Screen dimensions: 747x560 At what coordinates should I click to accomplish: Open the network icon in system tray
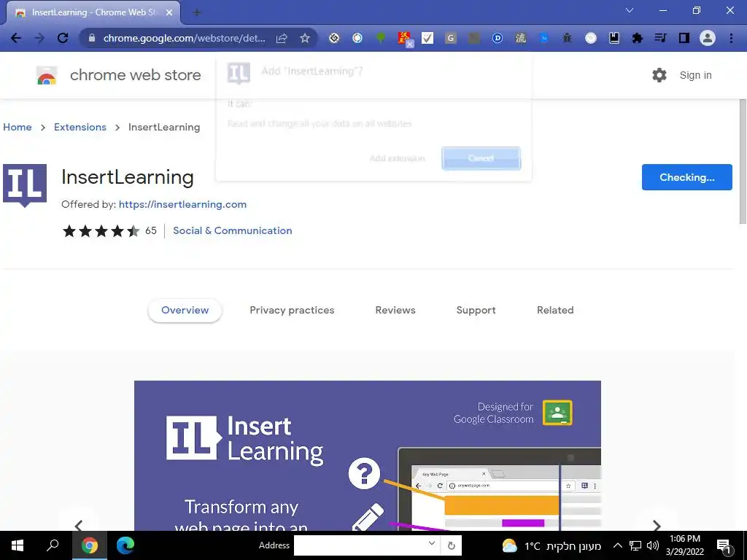[x=635, y=545]
